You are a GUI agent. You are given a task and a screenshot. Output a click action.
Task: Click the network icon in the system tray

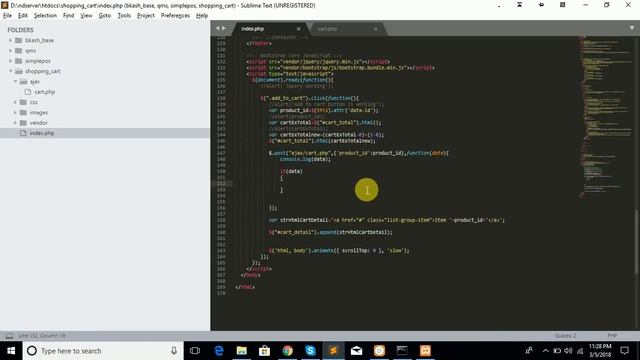[x=580, y=351]
